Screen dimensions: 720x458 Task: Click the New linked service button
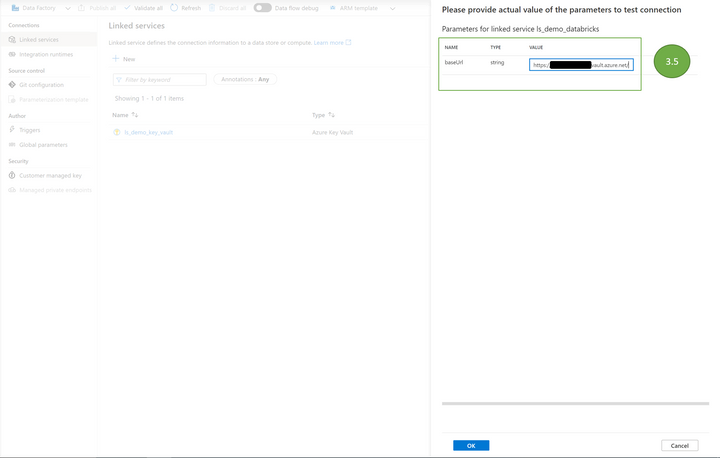coord(124,59)
